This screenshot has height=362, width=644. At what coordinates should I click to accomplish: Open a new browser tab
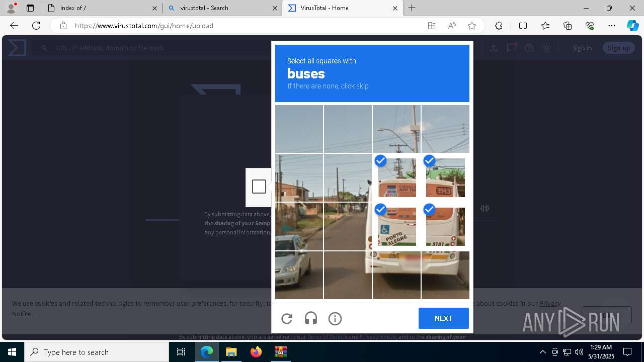pos(412,8)
